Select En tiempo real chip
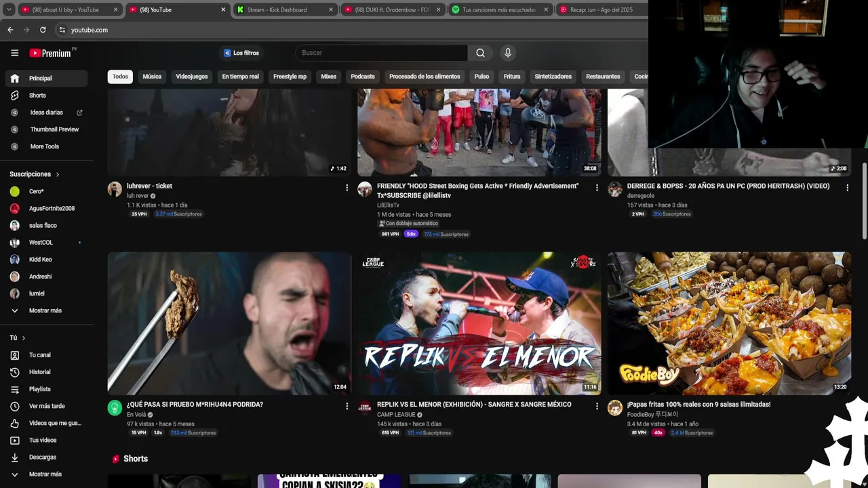Screen dimensions: 868x488 click(x=241, y=77)
